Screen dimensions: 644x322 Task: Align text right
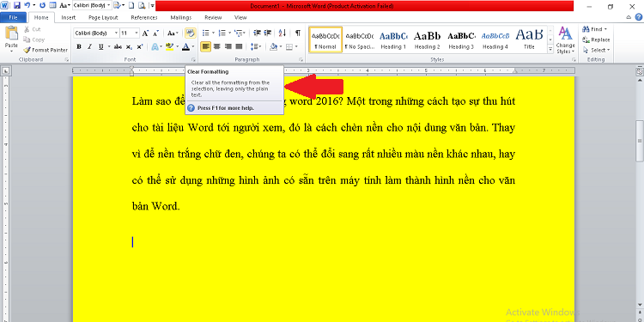[x=228, y=47]
